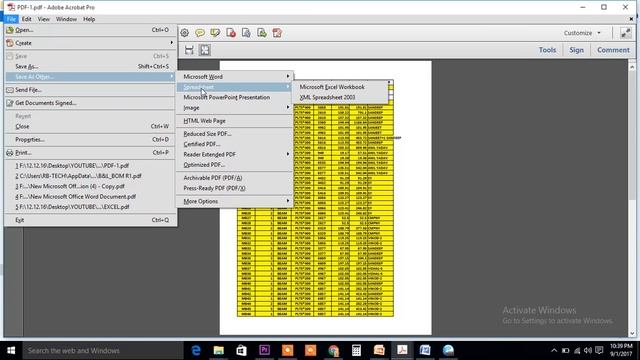The width and height of the screenshot is (640, 360).
Task: Open the Sign pane button
Action: (x=576, y=50)
